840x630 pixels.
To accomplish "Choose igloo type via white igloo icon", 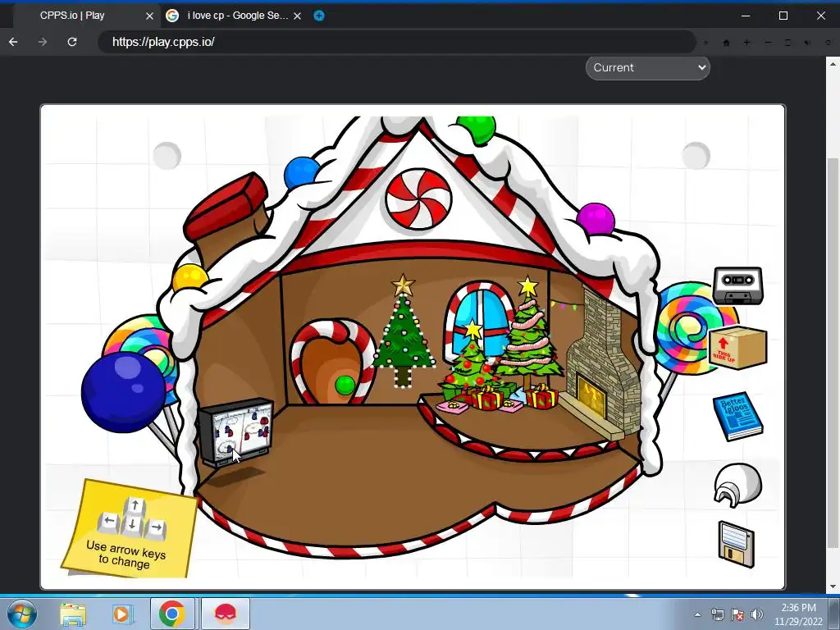I will pyautogui.click(x=737, y=485).
